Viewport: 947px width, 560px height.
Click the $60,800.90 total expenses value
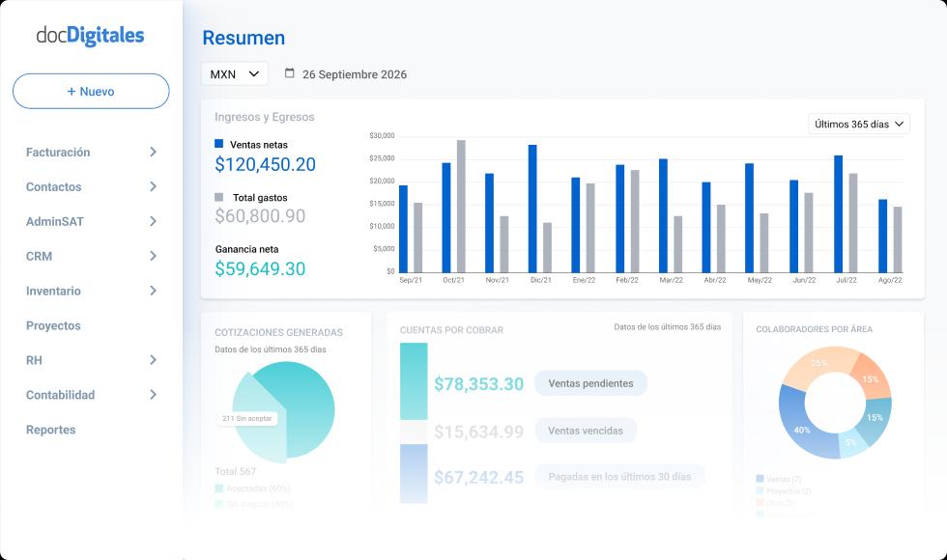(260, 215)
